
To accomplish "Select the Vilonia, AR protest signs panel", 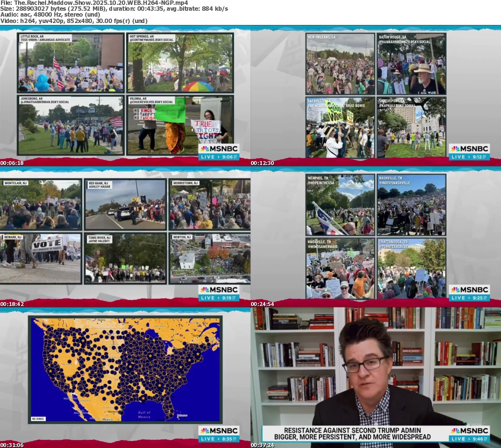I will 180,125.
